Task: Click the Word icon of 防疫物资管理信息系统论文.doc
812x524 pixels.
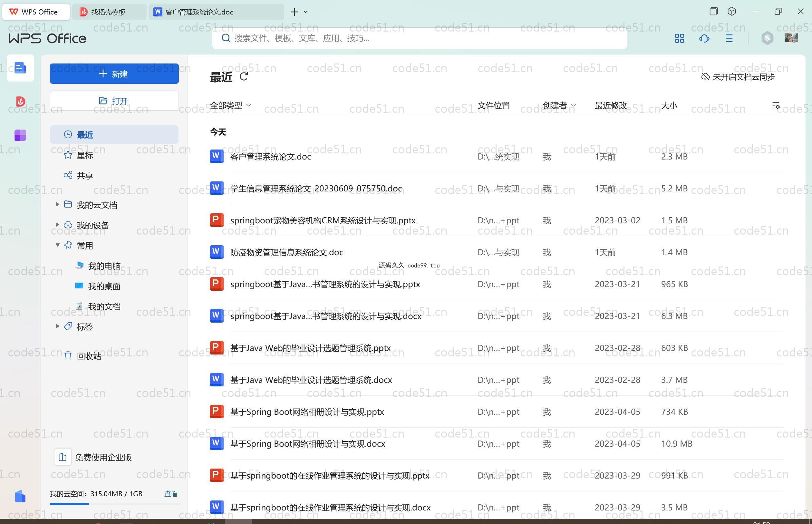Action: coord(216,252)
